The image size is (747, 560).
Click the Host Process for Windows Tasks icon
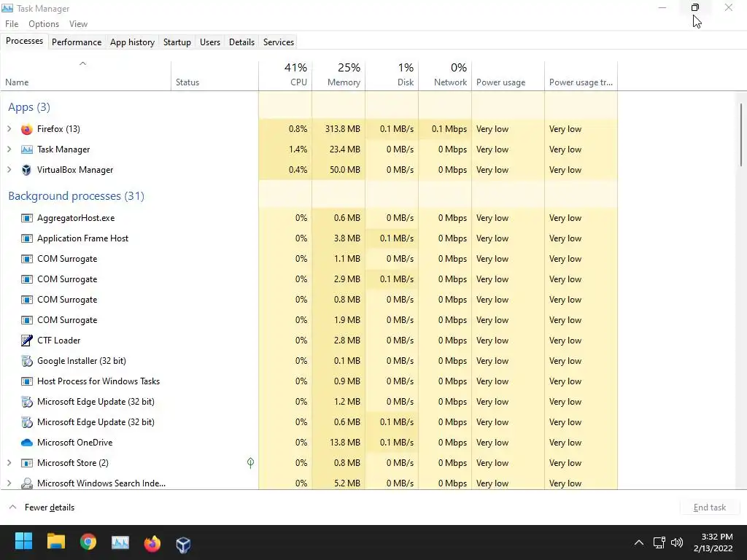pyautogui.click(x=27, y=381)
